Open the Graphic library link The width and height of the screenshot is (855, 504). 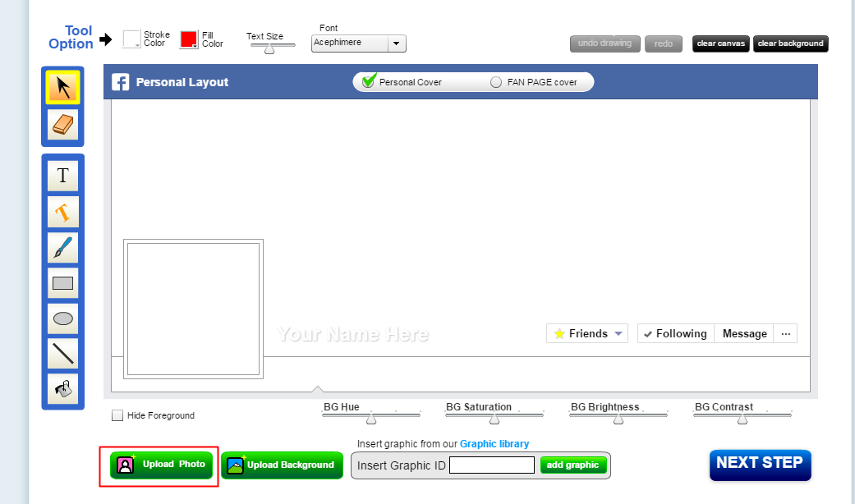[494, 444]
